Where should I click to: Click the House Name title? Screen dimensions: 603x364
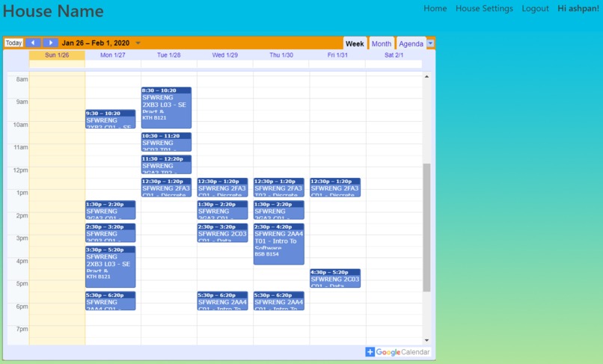point(53,10)
